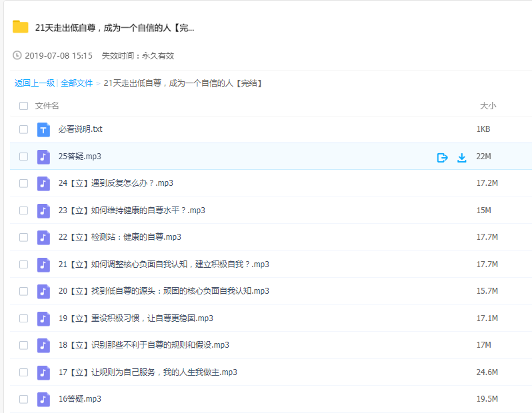Download 25答疑.mp3 via the download icon
The height and width of the screenshot is (413, 532).
coord(462,158)
